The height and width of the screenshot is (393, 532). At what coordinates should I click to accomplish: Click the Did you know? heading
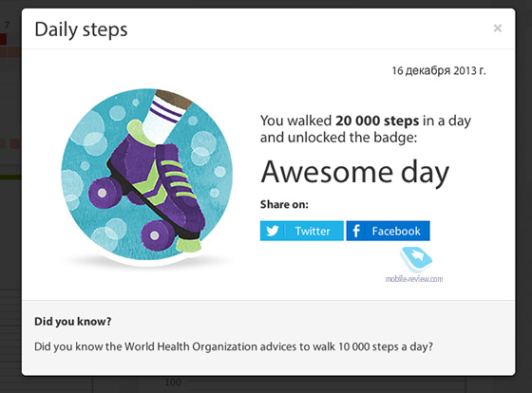pyautogui.click(x=72, y=322)
